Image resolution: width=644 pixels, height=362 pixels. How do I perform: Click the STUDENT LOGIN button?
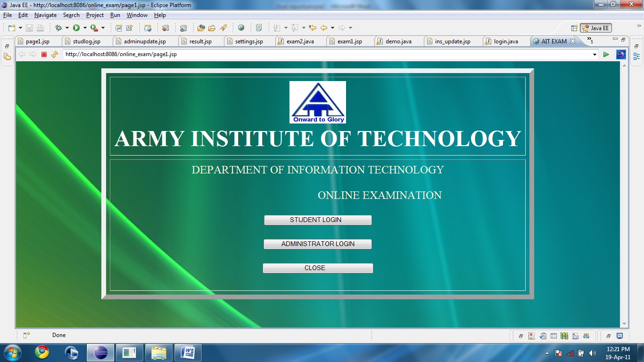[x=318, y=220]
